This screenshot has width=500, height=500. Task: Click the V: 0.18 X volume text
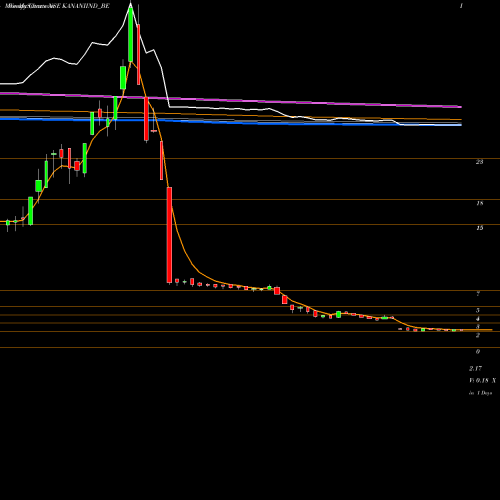[x=482, y=380]
